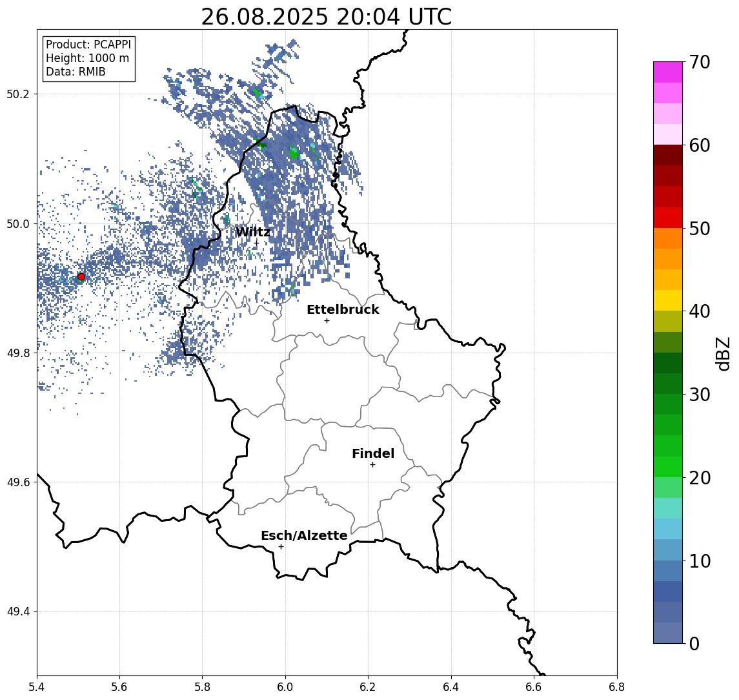Click the orange 50 dBZ colorbar segment
The width and height of the screenshot is (739, 700).
[x=668, y=238]
